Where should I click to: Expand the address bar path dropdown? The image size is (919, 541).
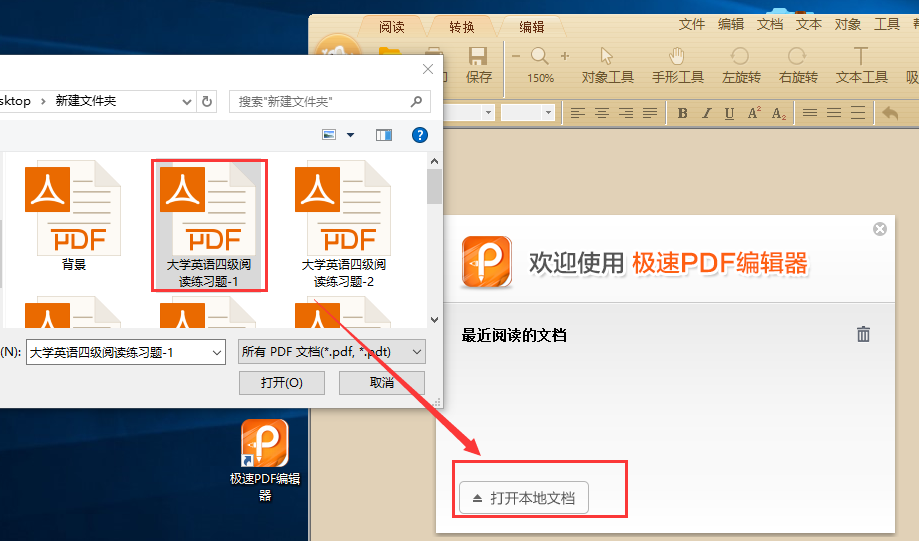[187, 101]
